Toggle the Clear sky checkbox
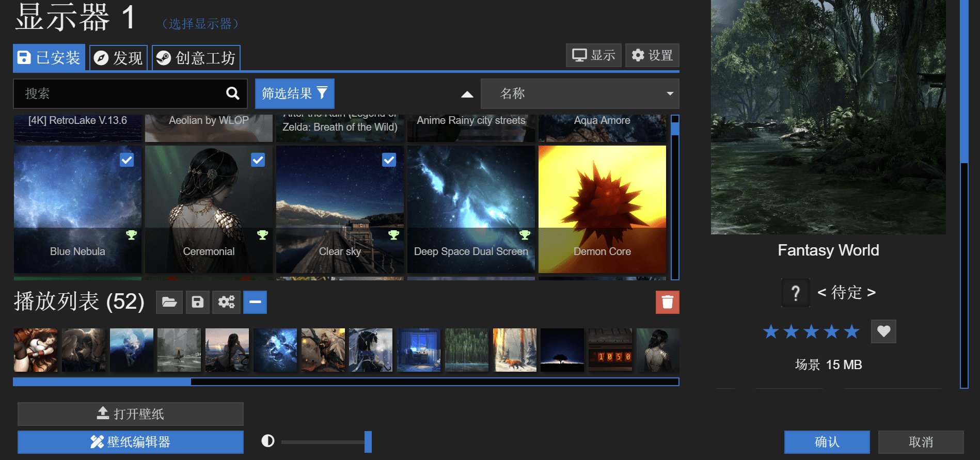Image resolution: width=980 pixels, height=460 pixels. (x=389, y=160)
